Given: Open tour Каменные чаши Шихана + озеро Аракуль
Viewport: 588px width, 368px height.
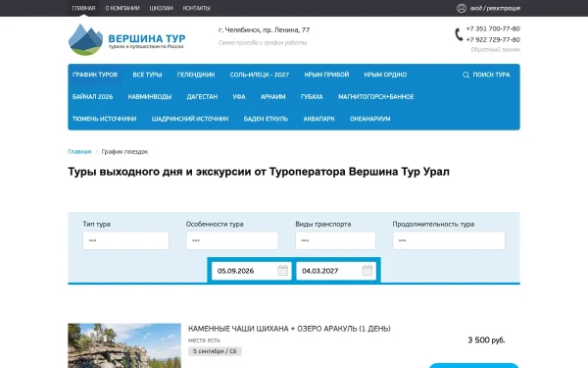Looking at the screenshot, I should [x=289, y=329].
